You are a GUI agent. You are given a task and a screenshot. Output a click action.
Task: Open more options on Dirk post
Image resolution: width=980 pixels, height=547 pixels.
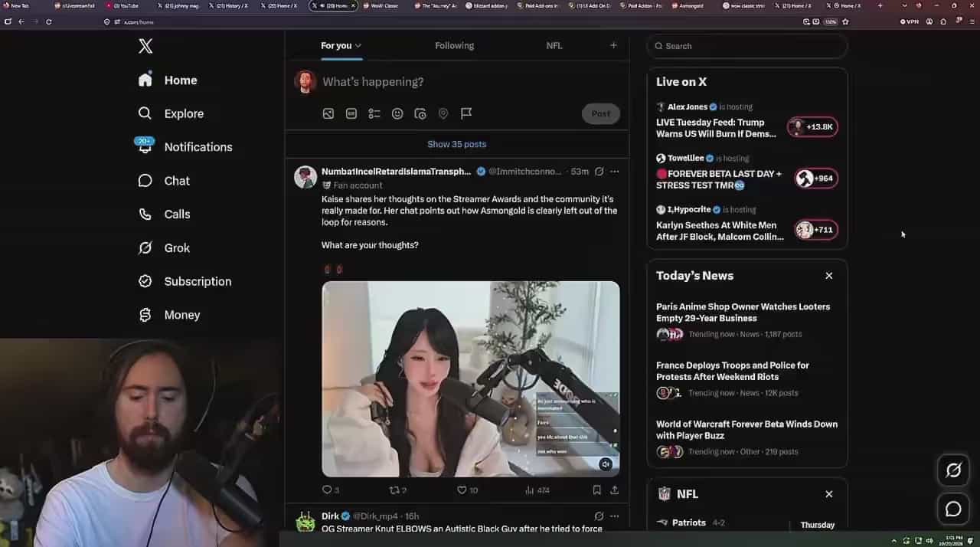click(x=614, y=516)
